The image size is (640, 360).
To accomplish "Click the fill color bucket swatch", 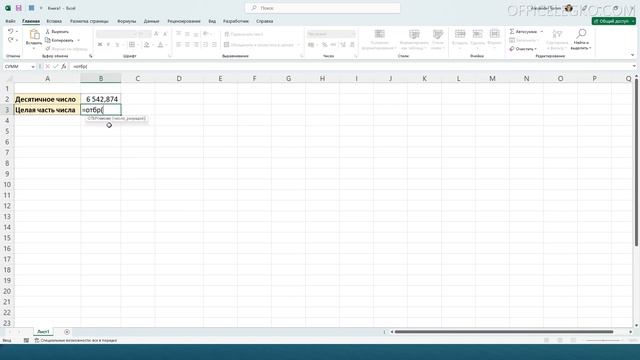I will (x=147, y=44).
